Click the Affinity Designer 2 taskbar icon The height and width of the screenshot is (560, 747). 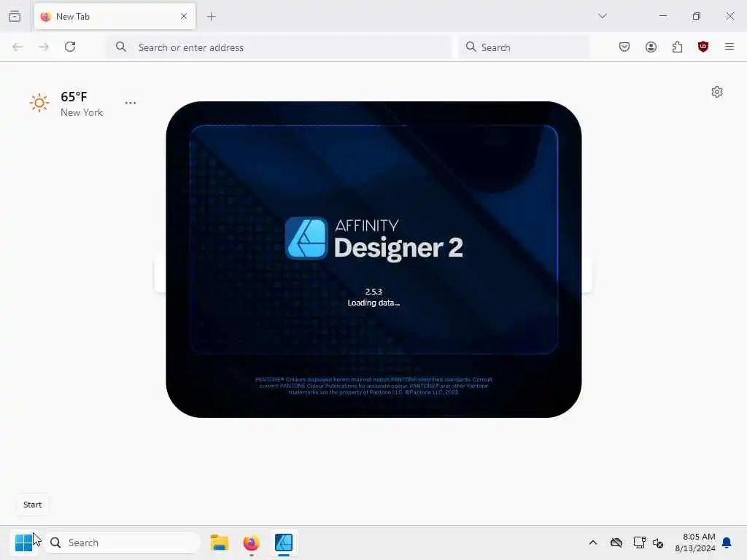[284, 542]
